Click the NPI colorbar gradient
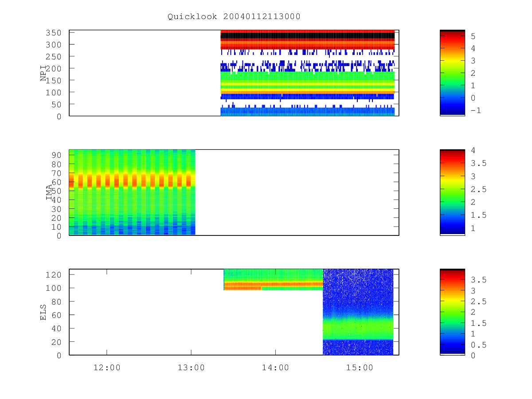Image resolution: width=532 pixels, height=399 pixels. click(452, 73)
